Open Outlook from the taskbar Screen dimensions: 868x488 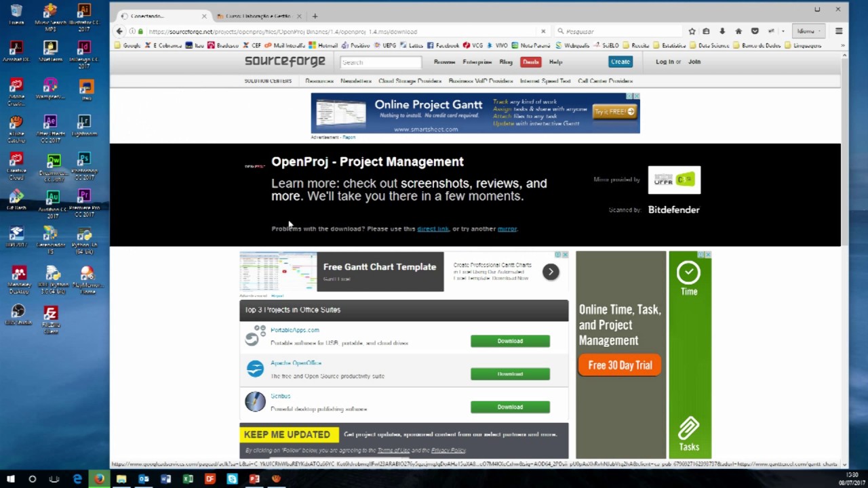144,479
